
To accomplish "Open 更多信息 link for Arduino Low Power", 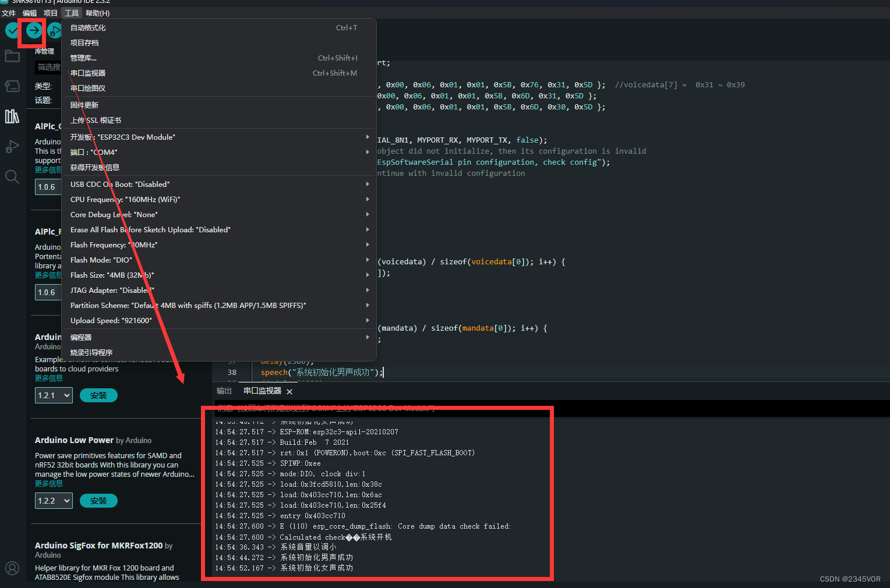I will tap(49, 484).
